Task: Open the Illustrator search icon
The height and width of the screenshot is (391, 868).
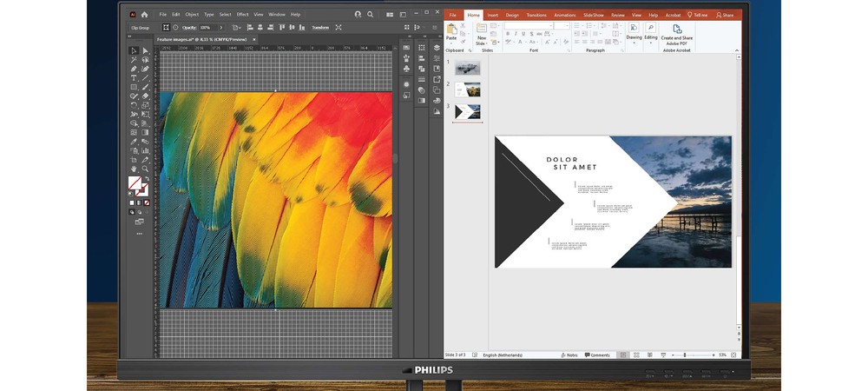Action: point(371,15)
